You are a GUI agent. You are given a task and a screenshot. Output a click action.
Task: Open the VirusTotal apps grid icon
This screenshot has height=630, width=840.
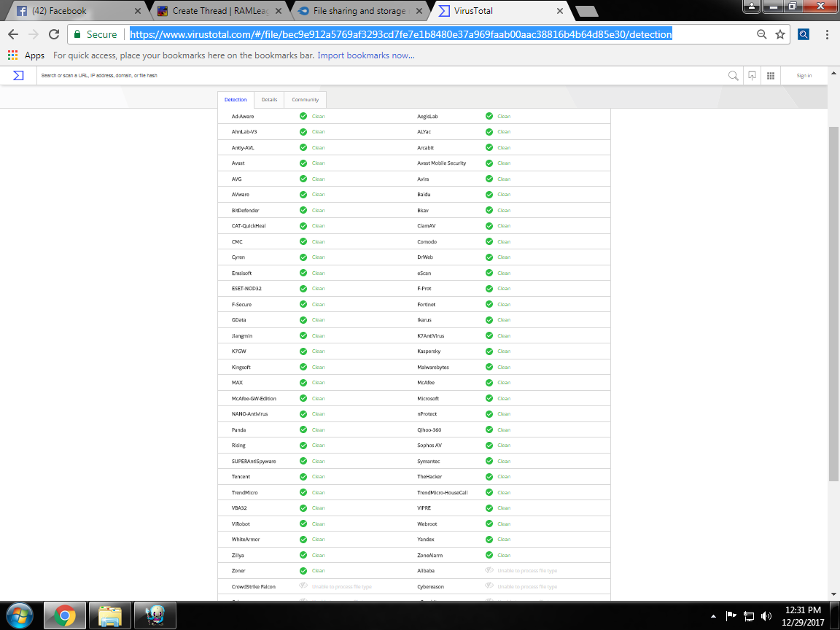coord(770,76)
